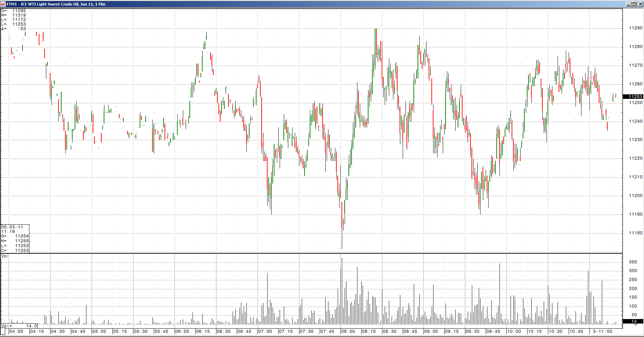Click the 11220 price axis label
The width and height of the screenshot is (644, 337).
[636, 158]
